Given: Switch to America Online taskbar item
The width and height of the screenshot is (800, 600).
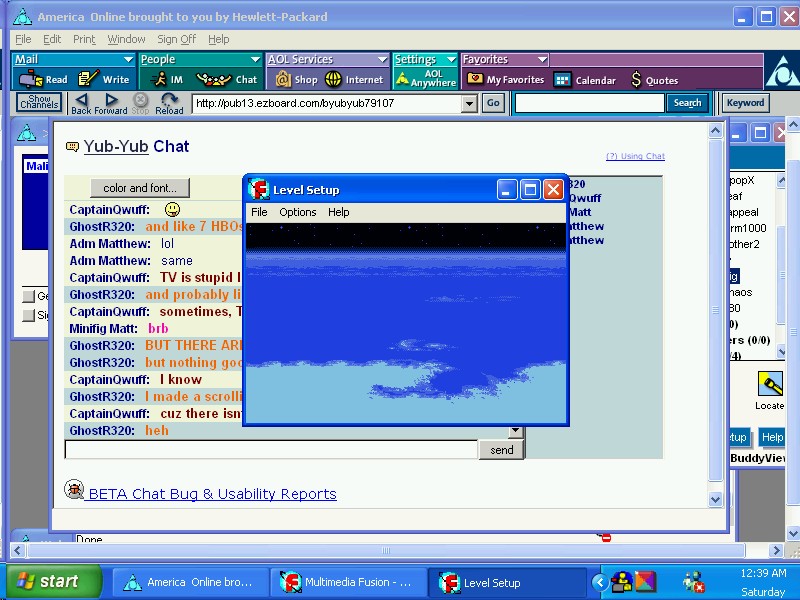Looking at the screenshot, I should tap(189, 582).
